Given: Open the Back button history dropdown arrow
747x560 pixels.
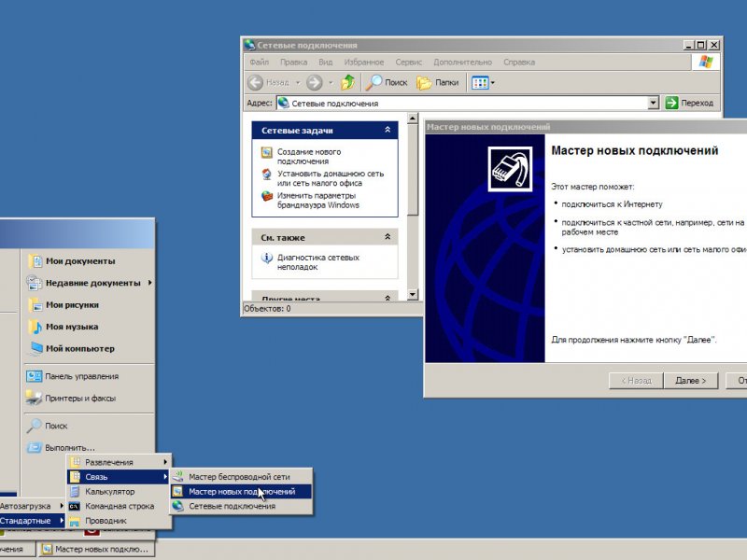Looking at the screenshot, I should point(298,83).
